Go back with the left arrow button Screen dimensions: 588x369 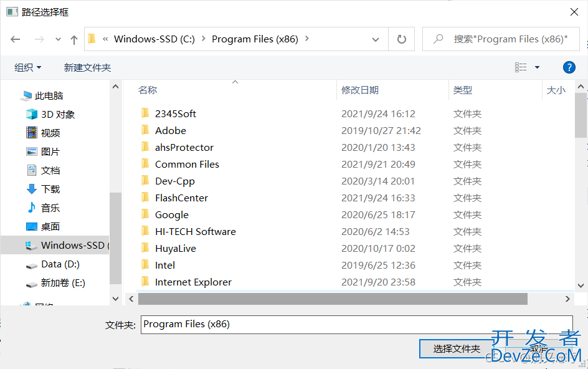(x=16, y=39)
